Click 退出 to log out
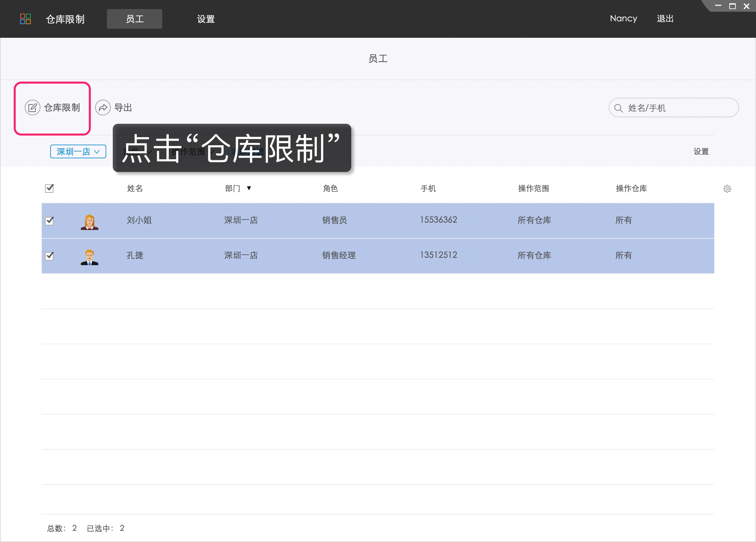This screenshot has width=756, height=542. coord(665,19)
